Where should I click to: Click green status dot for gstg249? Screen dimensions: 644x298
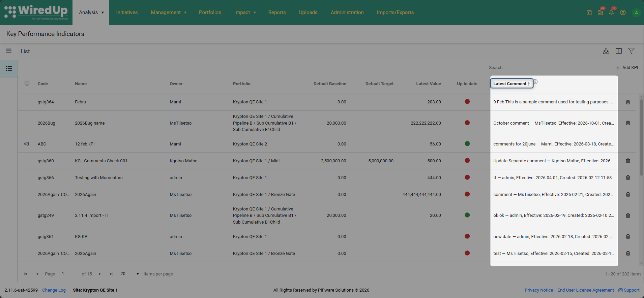[467, 215]
